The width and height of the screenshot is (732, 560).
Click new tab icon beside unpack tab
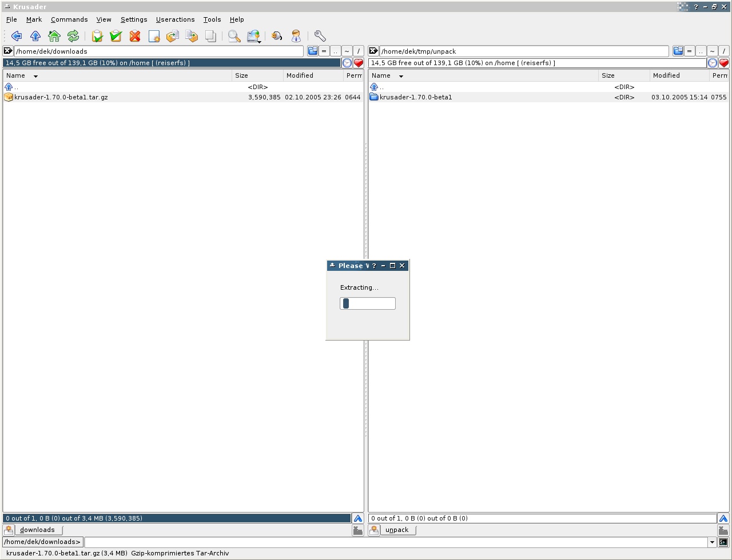[374, 530]
